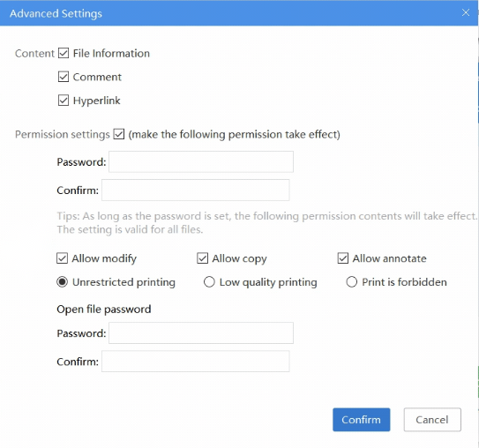Viewport: 479px width, 448px height.
Task: Uncheck the Allow modify option
Action: (62, 258)
